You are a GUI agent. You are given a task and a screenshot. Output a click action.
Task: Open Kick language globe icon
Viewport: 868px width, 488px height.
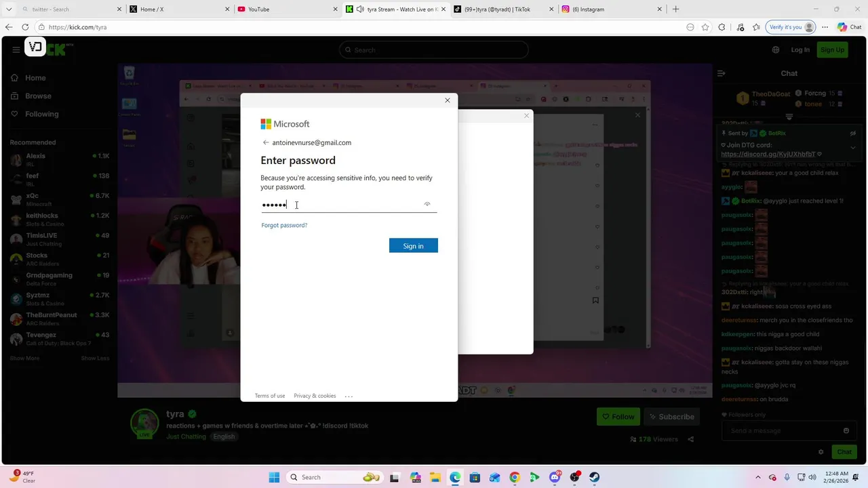[x=776, y=49]
